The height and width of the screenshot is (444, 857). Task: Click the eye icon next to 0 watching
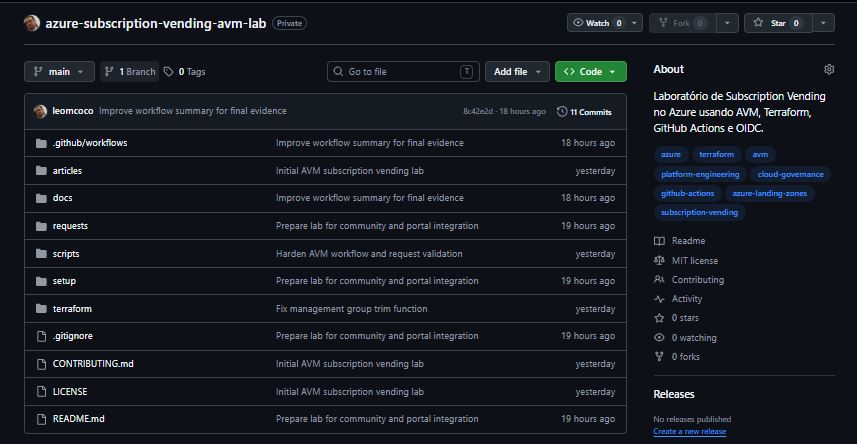[x=659, y=338]
